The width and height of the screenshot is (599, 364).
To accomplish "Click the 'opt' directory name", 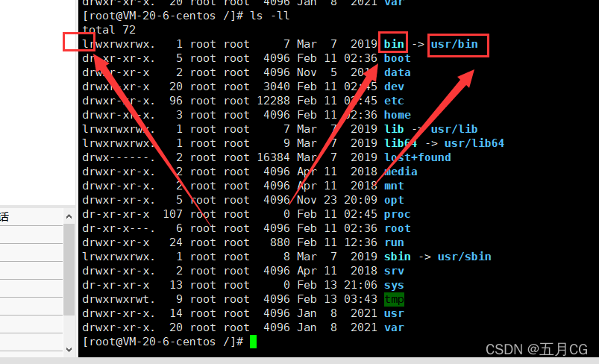I will click(x=394, y=200).
